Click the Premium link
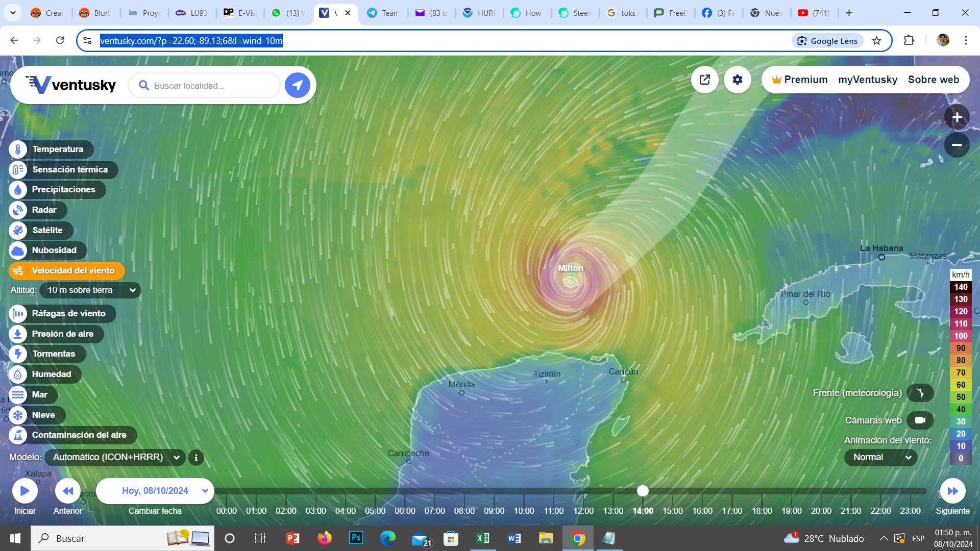This screenshot has width=980, height=551. point(799,80)
